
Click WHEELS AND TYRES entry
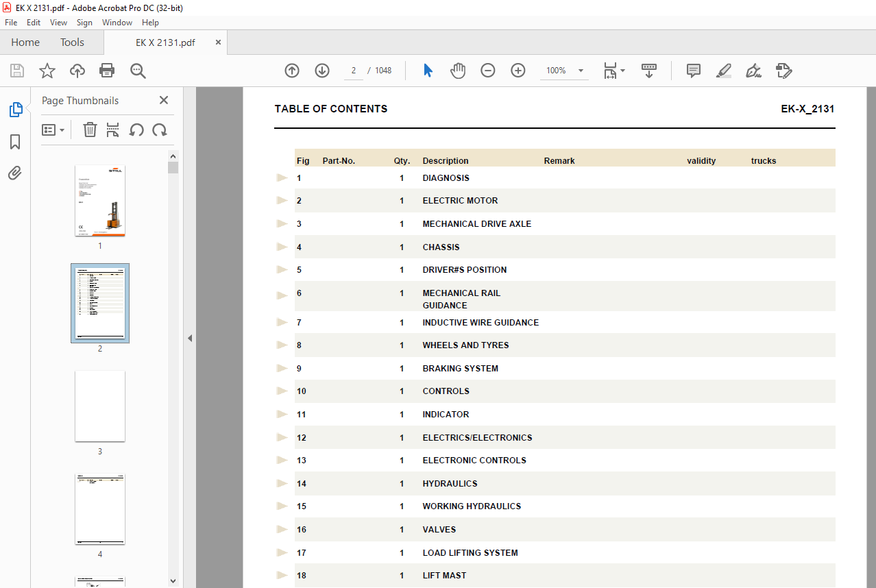[x=465, y=345]
